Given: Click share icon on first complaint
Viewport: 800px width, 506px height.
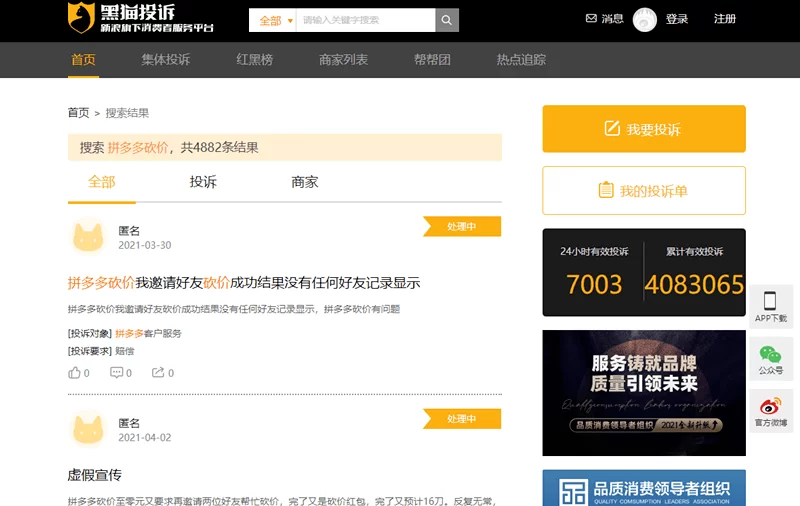Looking at the screenshot, I should click(158, 373).
